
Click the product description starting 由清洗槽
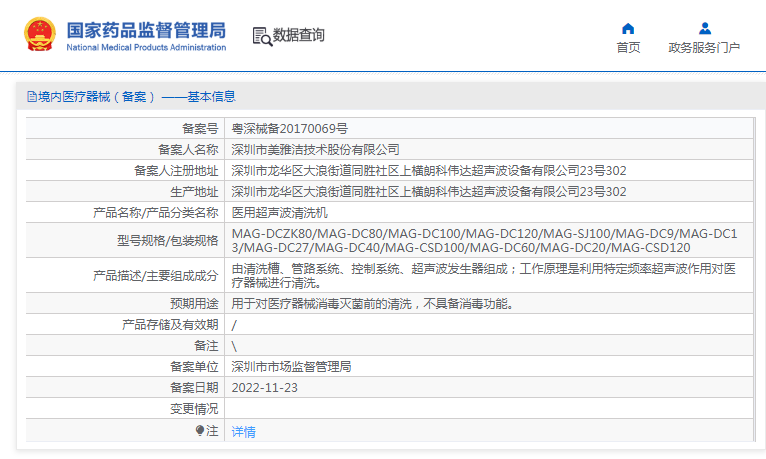(x=483, y=276)
